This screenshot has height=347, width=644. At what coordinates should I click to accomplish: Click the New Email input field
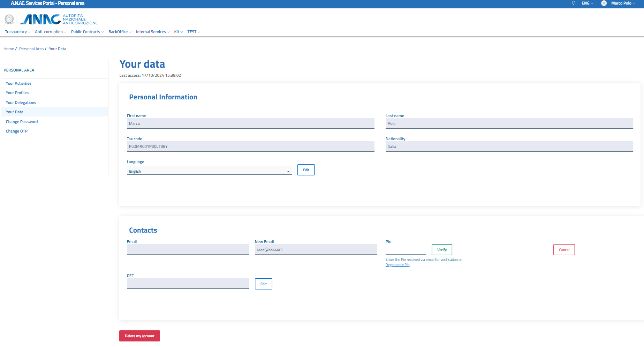coord(316,249)
